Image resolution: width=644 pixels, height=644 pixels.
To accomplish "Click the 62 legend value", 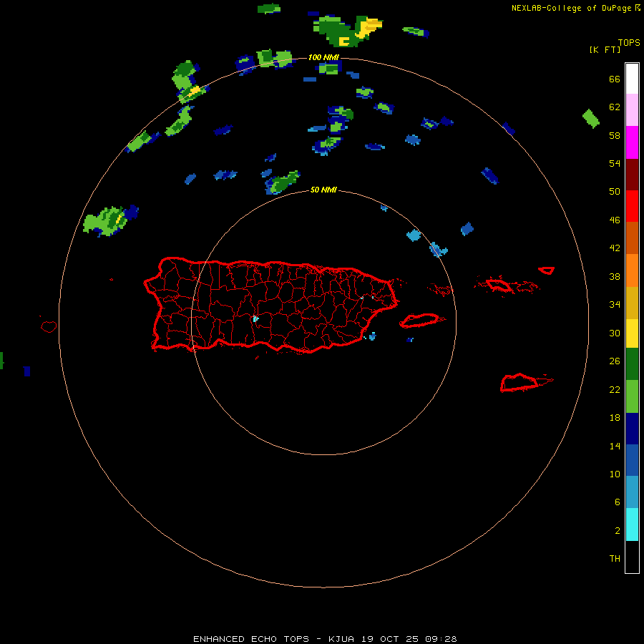I will coord(615,107).
